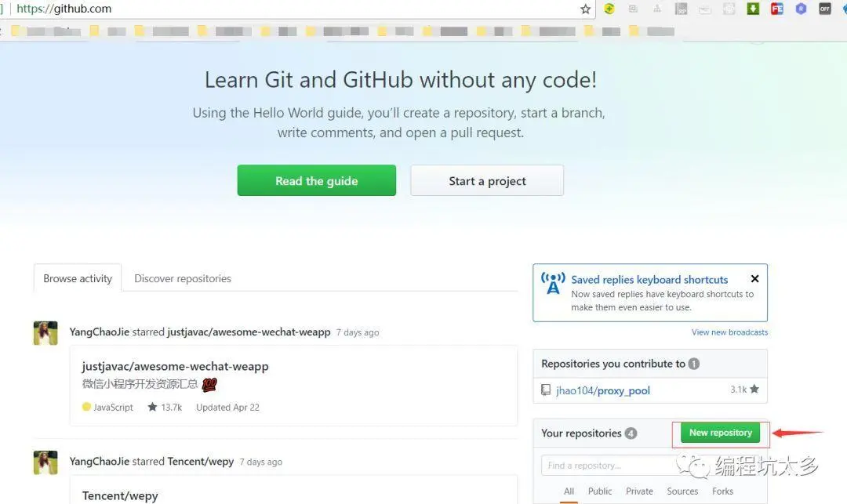
Task: Select the Forks repositories filter tab
Action: (722, 491)
